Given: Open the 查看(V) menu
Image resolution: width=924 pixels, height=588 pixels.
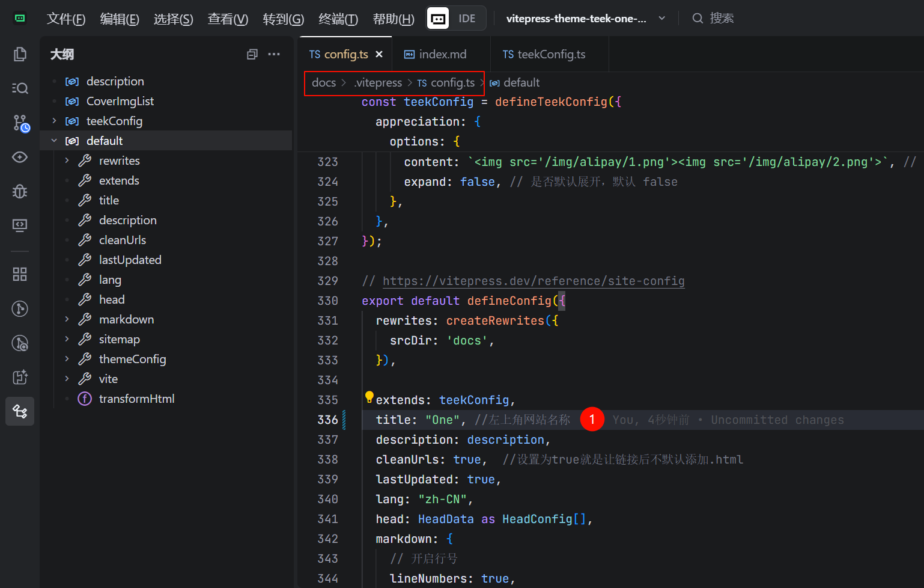Looking at the screenshot, I should click(x=228, y=19).
